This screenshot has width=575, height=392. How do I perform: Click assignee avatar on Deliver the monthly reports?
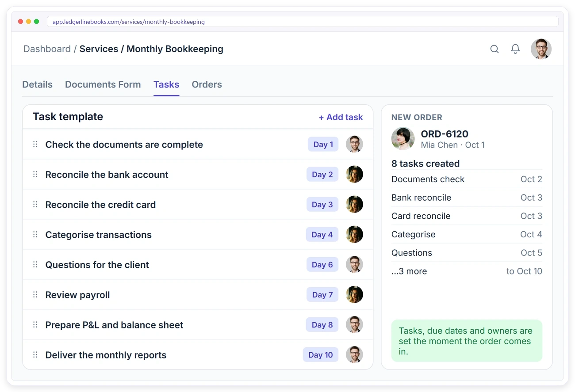coord(354,355)
